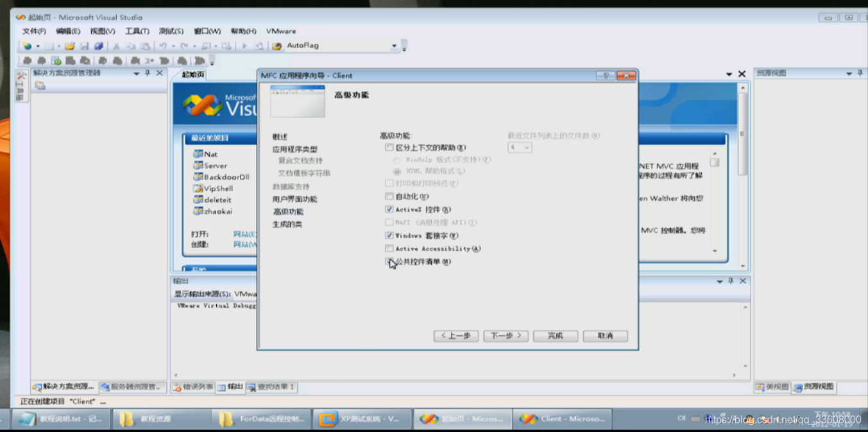The image size is (868, 432).
Task: Untick the ActiveX 控件 checkbox
Action: point(389,209)
